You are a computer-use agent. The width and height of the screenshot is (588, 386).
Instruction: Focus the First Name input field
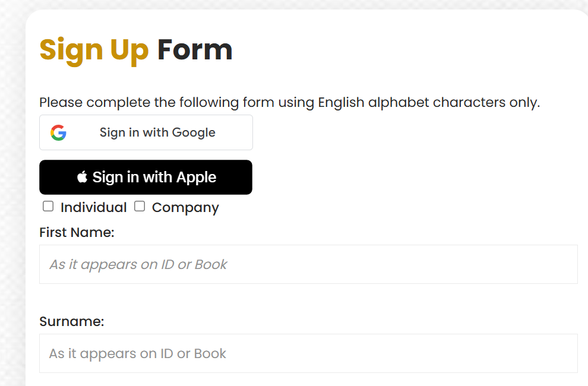[308, 264]
